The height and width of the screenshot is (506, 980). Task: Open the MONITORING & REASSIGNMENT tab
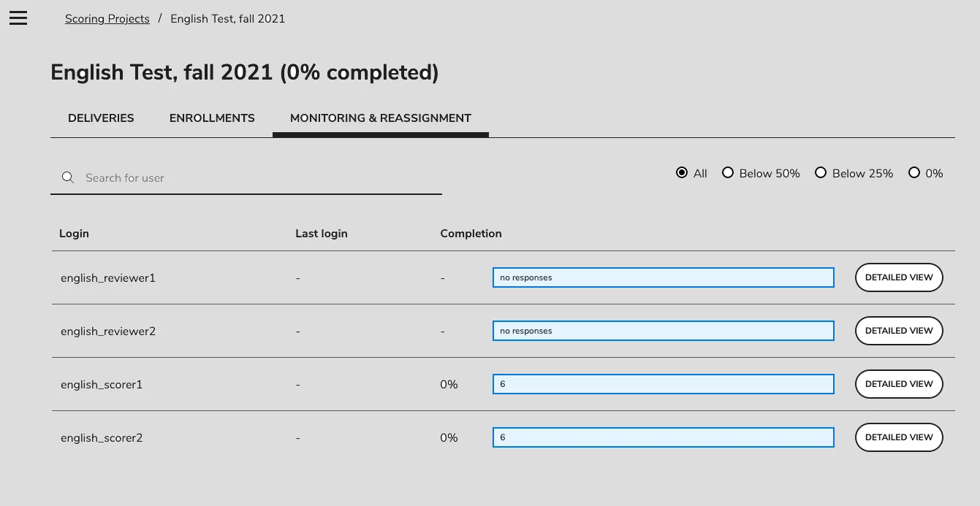pos(380,118)
